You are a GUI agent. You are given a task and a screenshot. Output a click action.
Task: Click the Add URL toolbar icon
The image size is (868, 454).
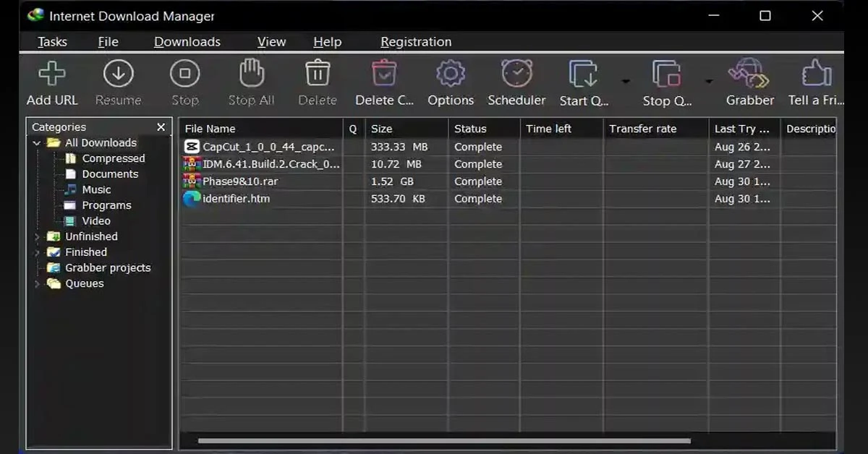(x=51, y=74)
